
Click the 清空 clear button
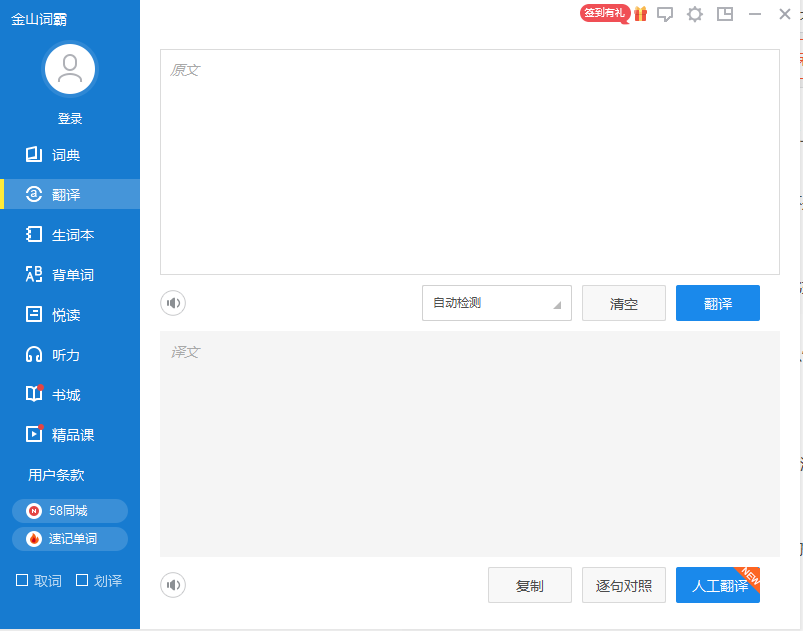coord(624,303)
